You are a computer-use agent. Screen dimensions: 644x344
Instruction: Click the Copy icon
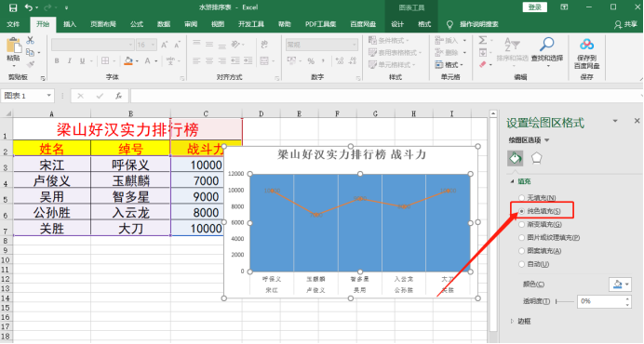[30, 52]
